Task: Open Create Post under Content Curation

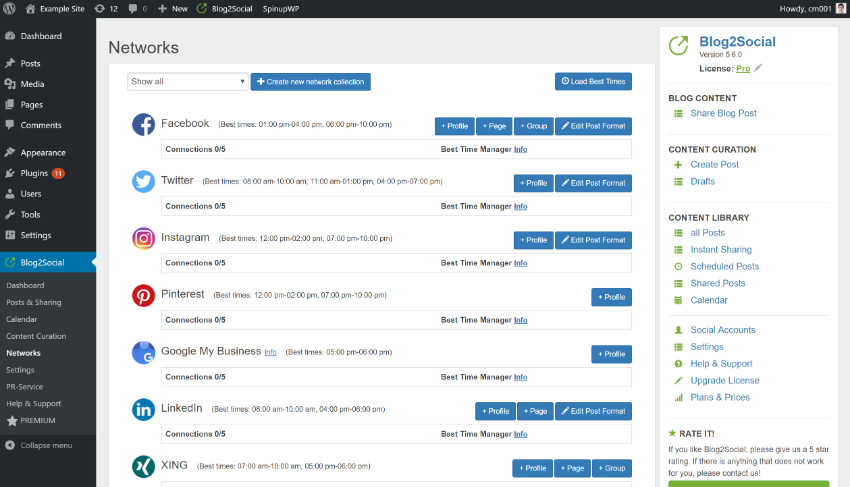Action: point(714,164)
